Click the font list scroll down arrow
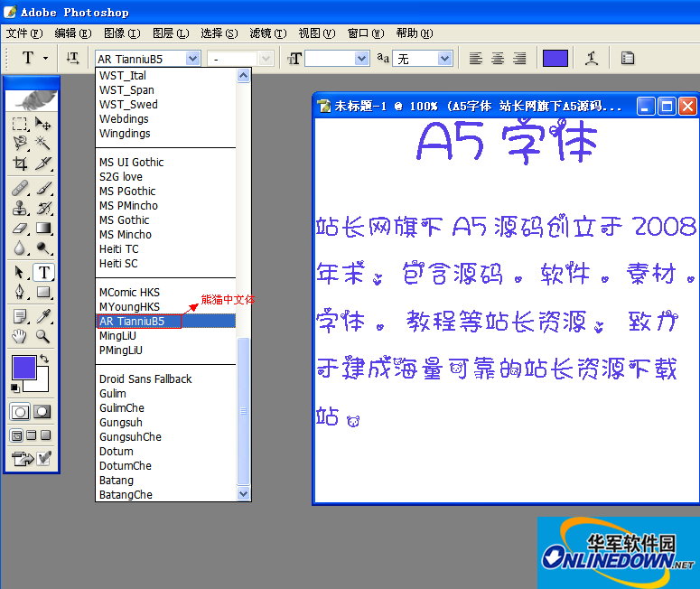 243,493
